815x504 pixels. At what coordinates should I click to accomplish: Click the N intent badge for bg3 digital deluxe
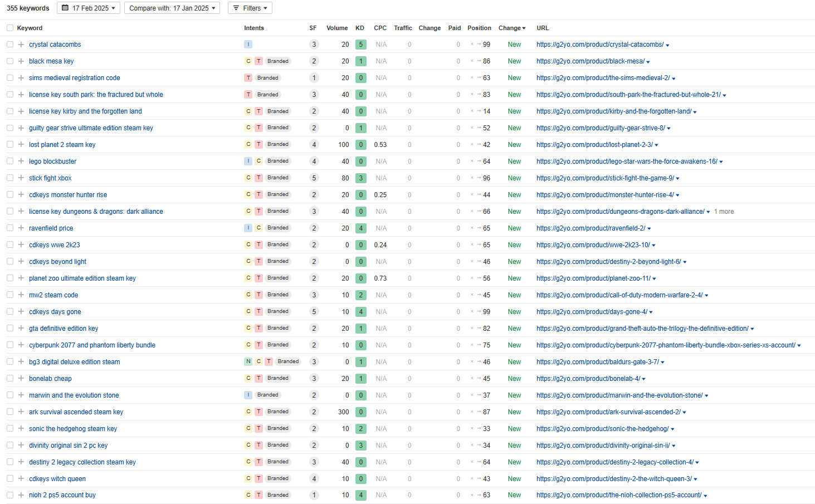point(248,362)
